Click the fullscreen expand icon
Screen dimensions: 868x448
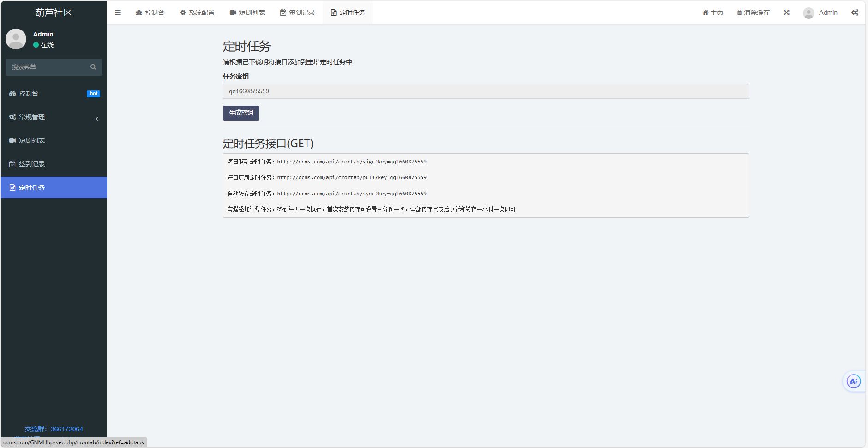coord(786,12)
